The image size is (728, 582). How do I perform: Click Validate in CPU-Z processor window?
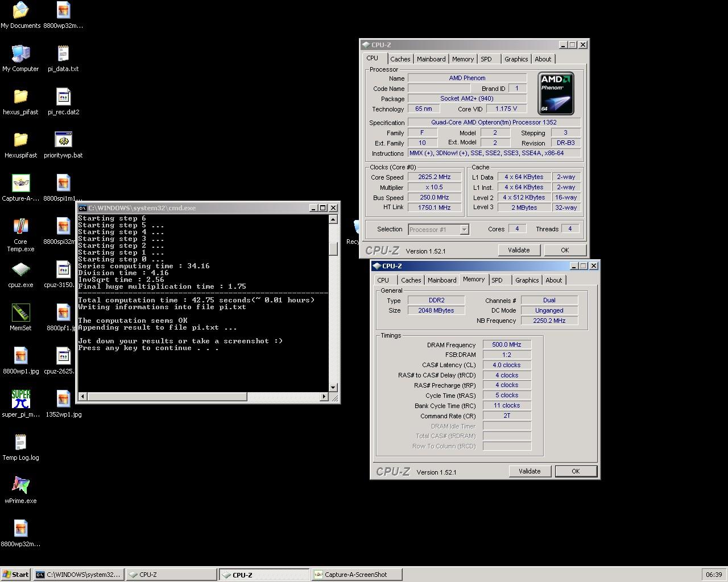coord(519,250)
